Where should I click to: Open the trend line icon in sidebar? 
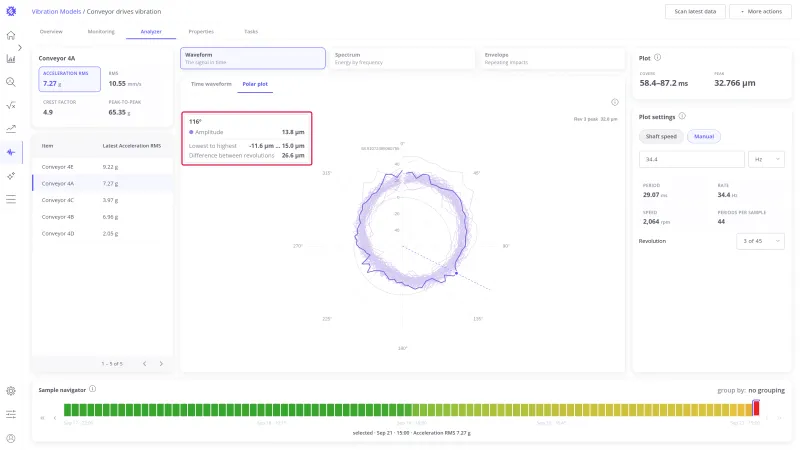(11, 129)
